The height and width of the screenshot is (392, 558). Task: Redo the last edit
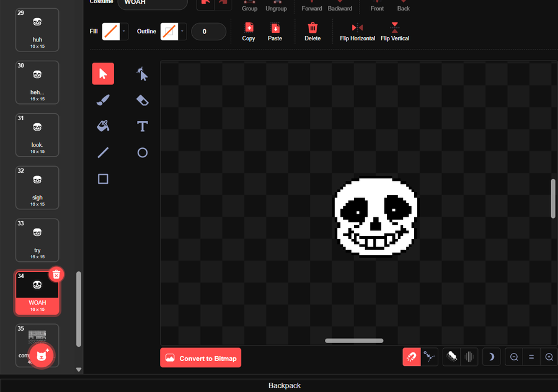click(x=223, y=4)
